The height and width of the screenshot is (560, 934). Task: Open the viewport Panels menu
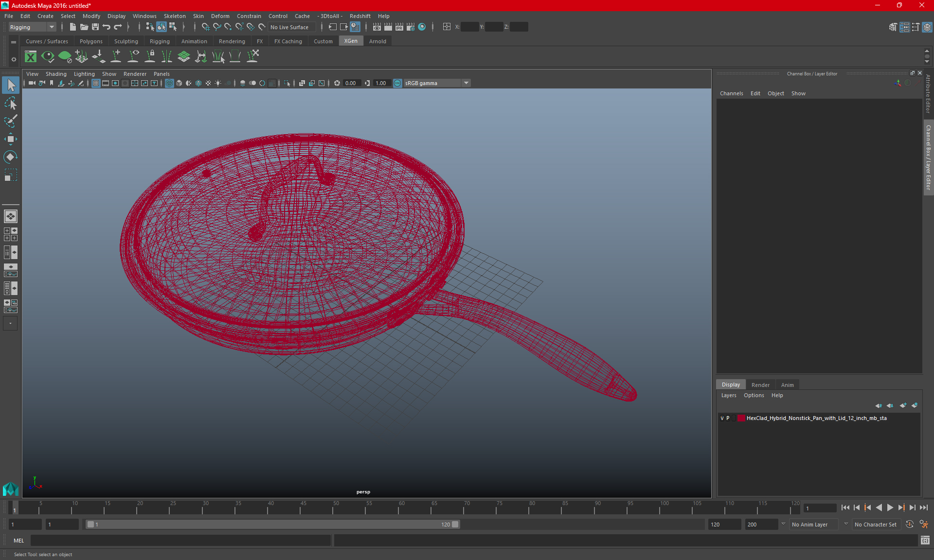coord(162,74)
